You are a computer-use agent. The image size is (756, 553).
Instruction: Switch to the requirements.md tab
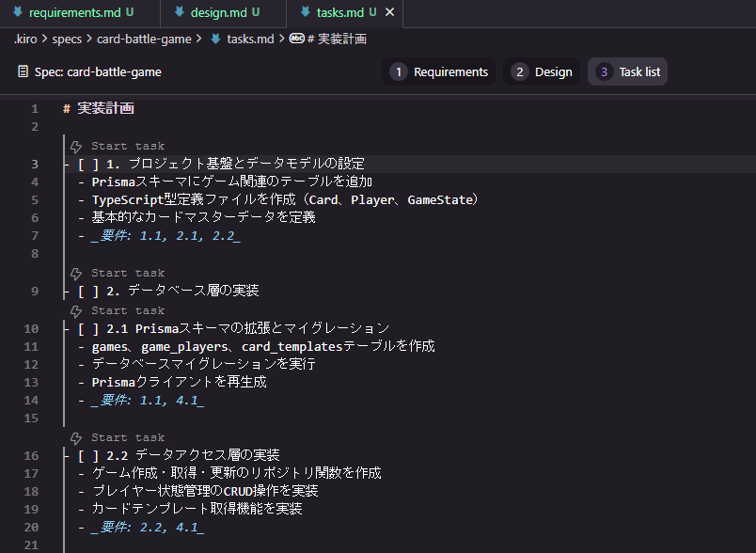80,13
